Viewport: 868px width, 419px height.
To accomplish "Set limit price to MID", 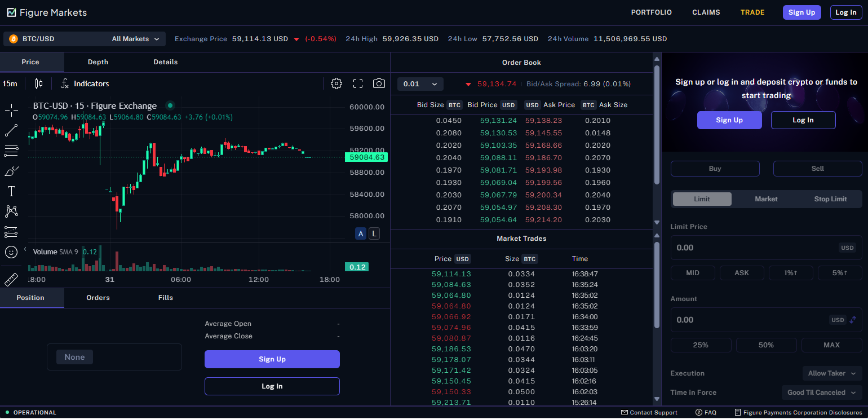I will coord(693,273).
